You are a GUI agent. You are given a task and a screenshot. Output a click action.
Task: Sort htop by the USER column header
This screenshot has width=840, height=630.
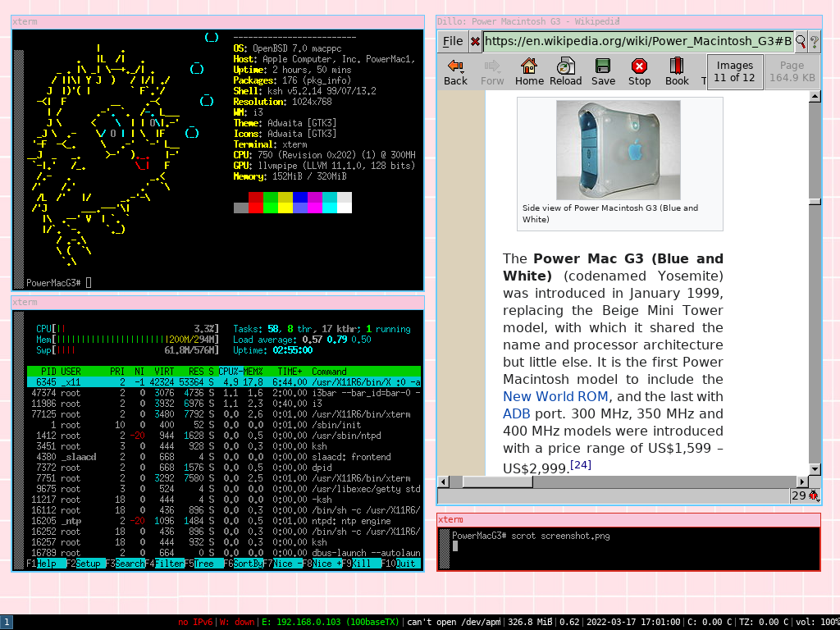pyautogui.click(x=71, y=372)
